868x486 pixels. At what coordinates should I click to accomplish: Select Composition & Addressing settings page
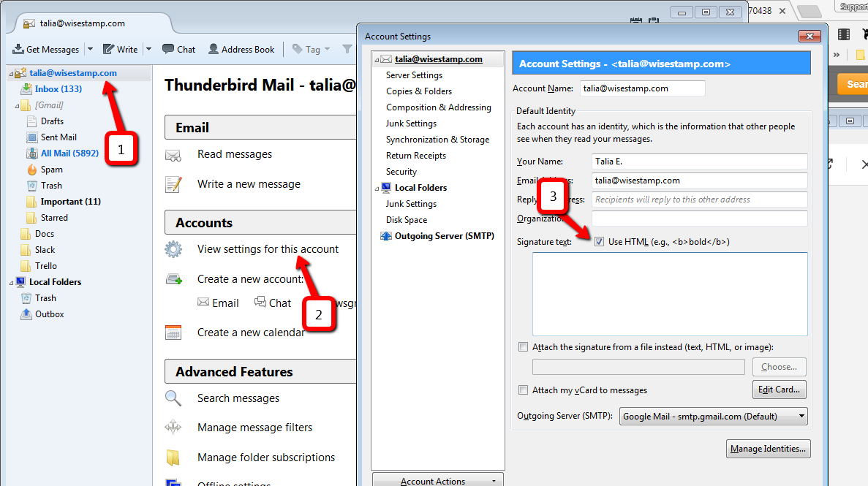coord(439,107)
